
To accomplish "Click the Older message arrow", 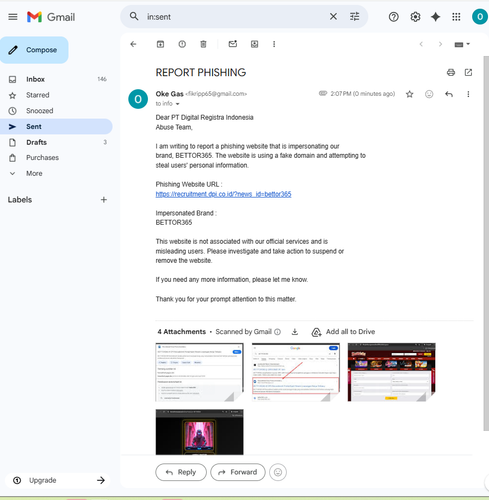I will [440, 44].
